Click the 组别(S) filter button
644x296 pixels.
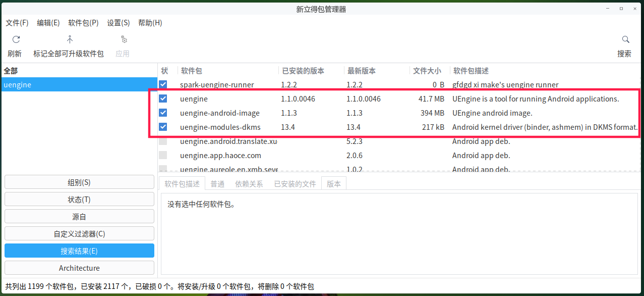(x=79, y=182)
